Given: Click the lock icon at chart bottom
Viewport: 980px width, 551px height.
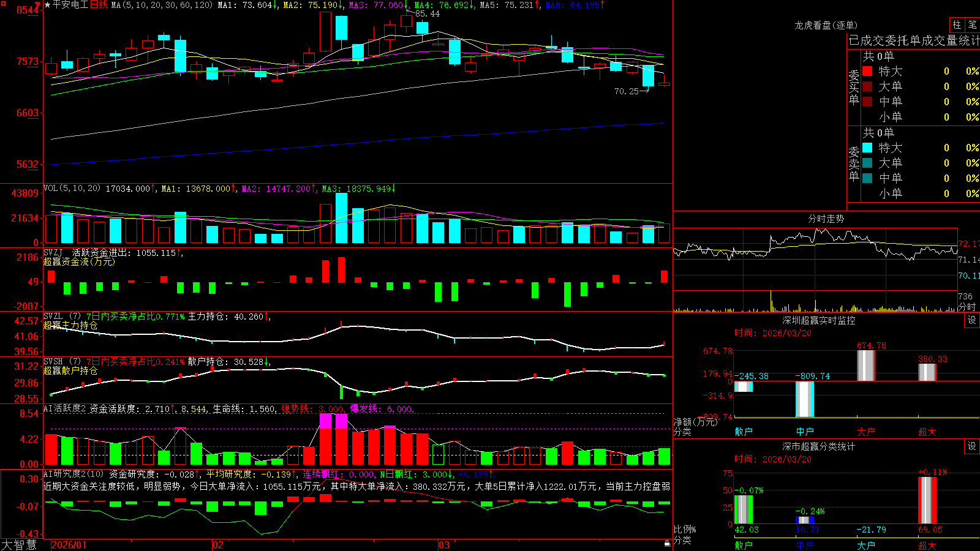Looking at the screenshot, I should point(668,543).
